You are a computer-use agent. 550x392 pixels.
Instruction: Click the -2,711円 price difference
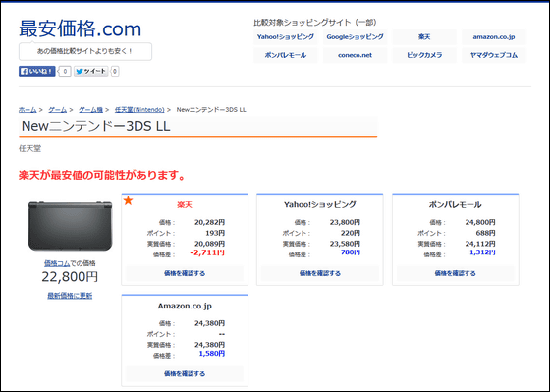pyautogui.click(x=207, y=252)
